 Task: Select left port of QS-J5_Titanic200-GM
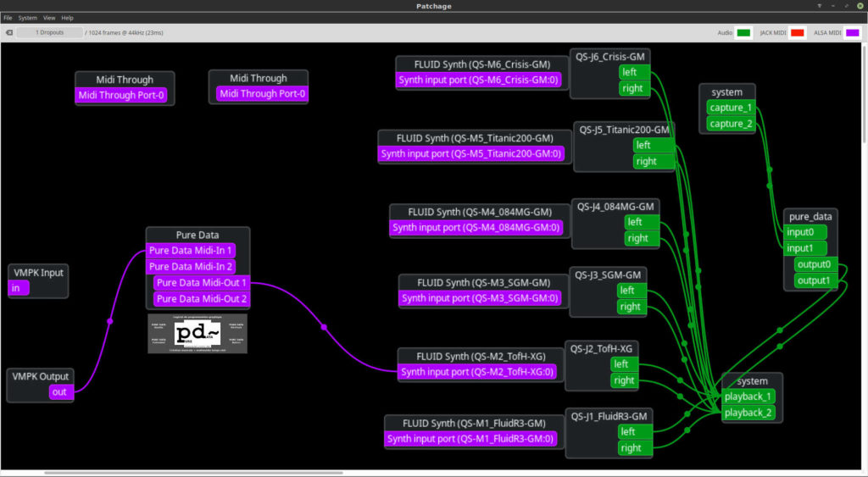tap(654, 145)
